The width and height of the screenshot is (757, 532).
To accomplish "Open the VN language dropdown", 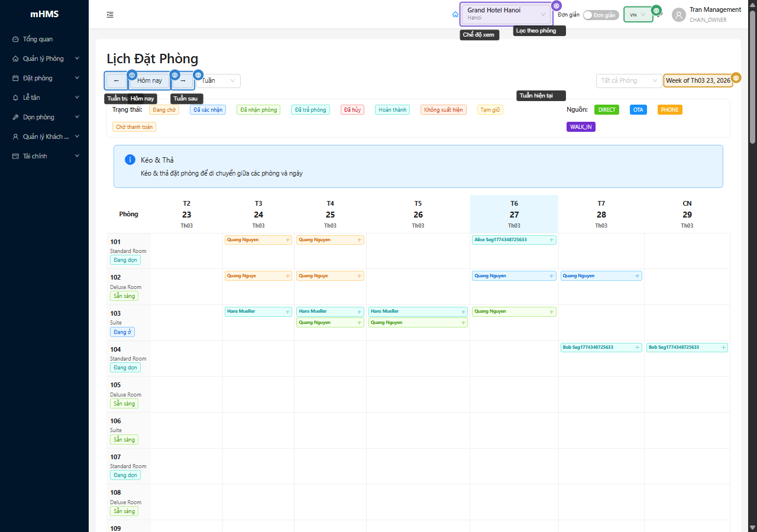I will pyautogui.click(x=638, y=15).
